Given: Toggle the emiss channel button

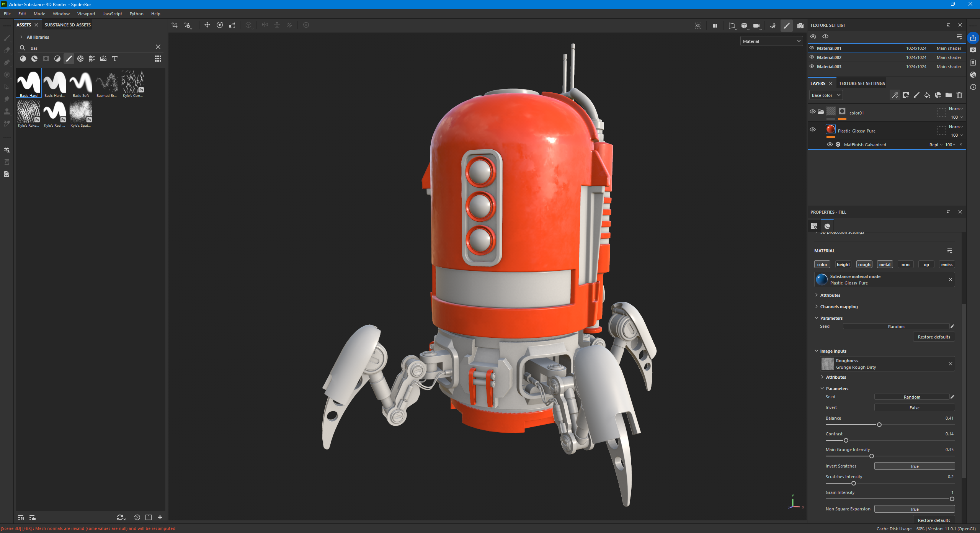Looking at the screenshot, I should click(947, 265).
